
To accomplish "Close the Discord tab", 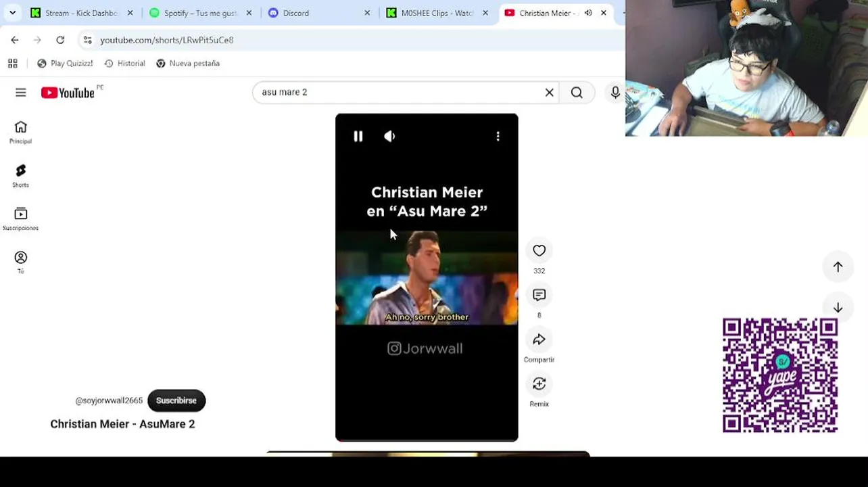I will [x=367, y=13].
